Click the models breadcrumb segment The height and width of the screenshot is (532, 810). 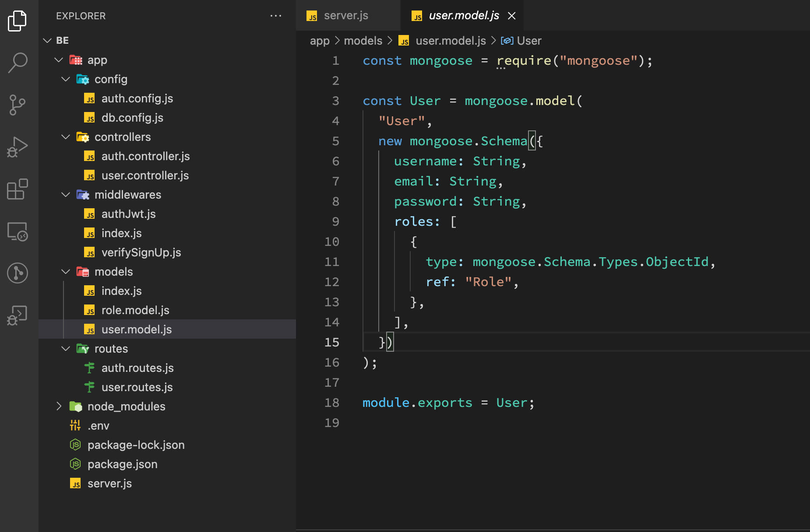(x=363, y=41)
